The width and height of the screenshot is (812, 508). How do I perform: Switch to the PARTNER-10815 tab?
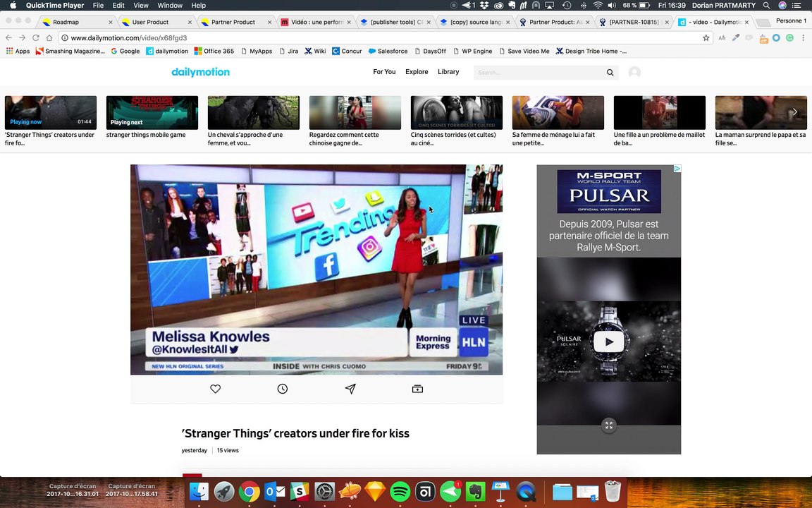click(x=634, y=22)
